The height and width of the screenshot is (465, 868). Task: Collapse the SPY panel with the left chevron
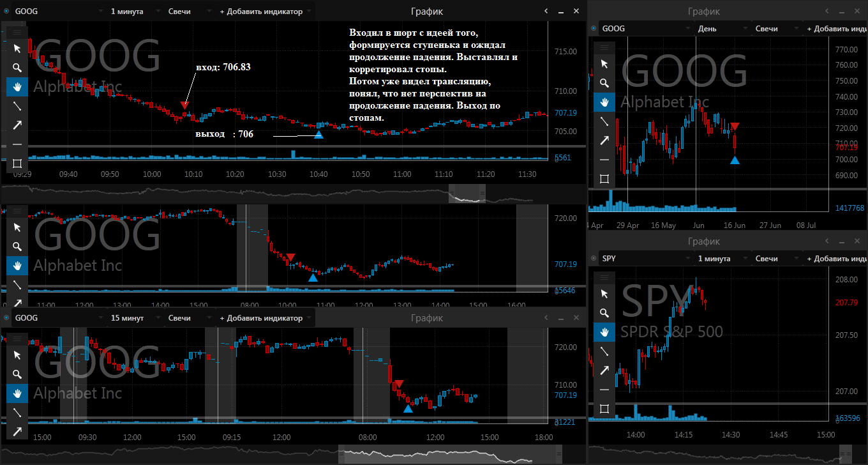pyautogui.click(x=827, y=241)
